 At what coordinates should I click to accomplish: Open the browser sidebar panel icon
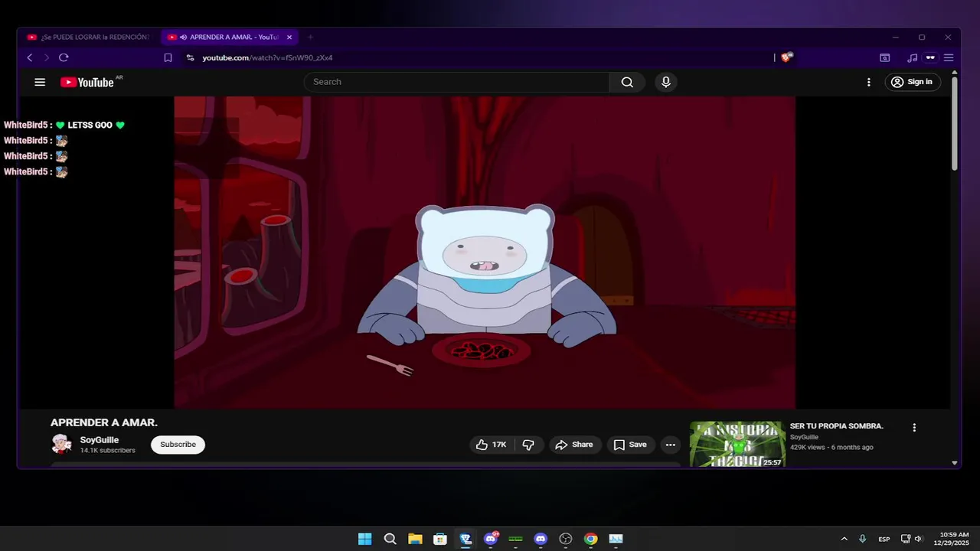tap(884, 57)
